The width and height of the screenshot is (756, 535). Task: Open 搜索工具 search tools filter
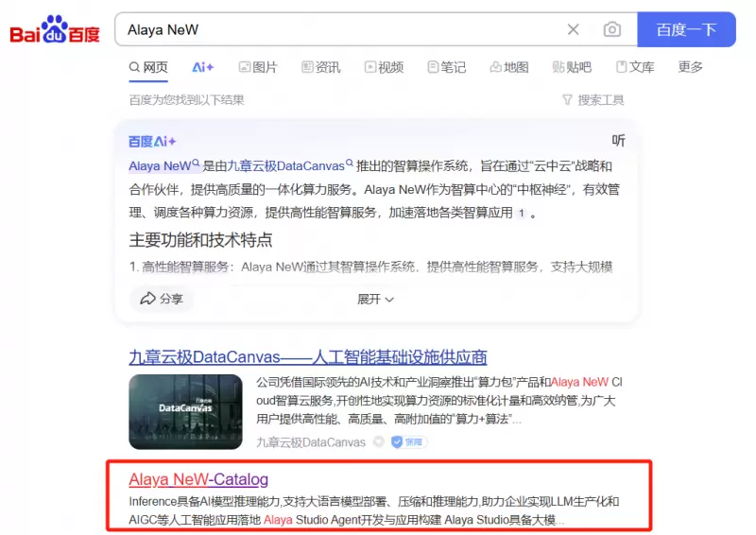click(593, 99)
